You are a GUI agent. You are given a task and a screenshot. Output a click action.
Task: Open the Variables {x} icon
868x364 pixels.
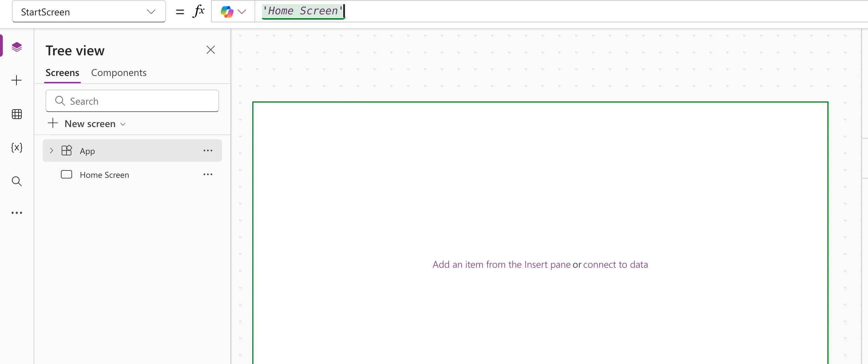point(16,147)
